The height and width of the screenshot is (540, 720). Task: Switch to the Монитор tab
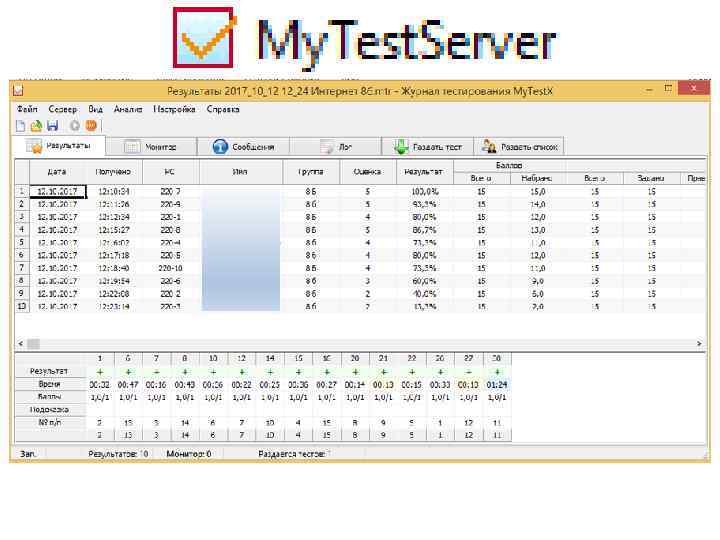pos(151,147)
